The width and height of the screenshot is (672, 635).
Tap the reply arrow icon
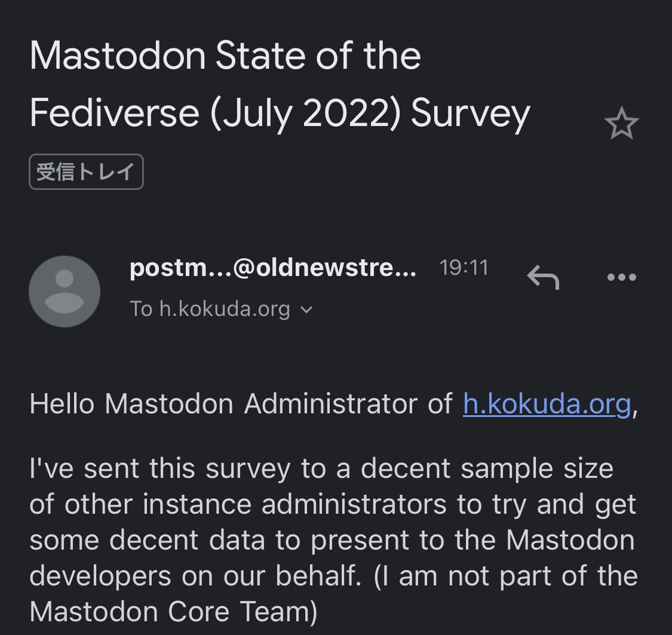[542, 277]
